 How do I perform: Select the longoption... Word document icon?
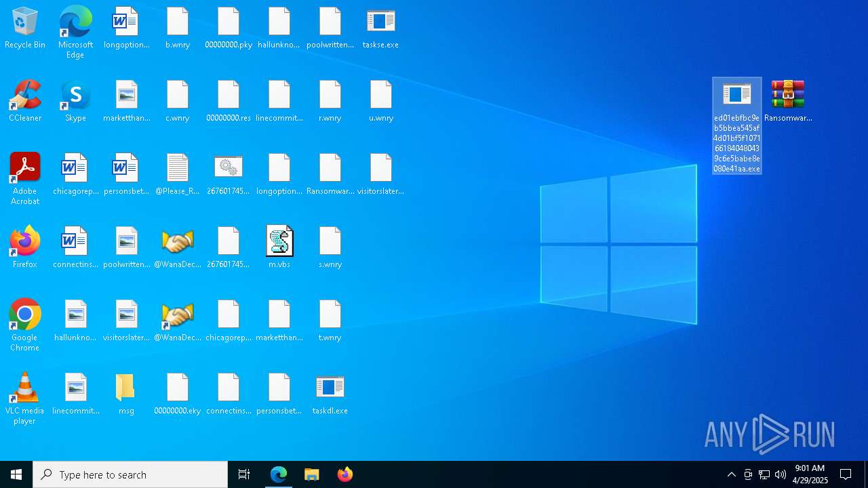[x=126, y=28]
